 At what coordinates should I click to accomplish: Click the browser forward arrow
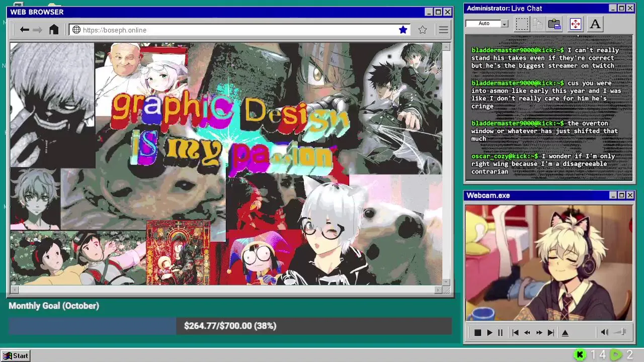tap(38, 30)
